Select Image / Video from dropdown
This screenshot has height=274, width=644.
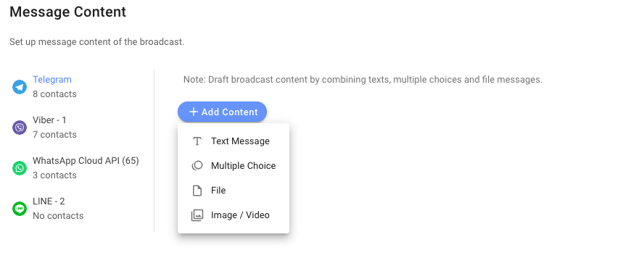click(x=234, y=215)
